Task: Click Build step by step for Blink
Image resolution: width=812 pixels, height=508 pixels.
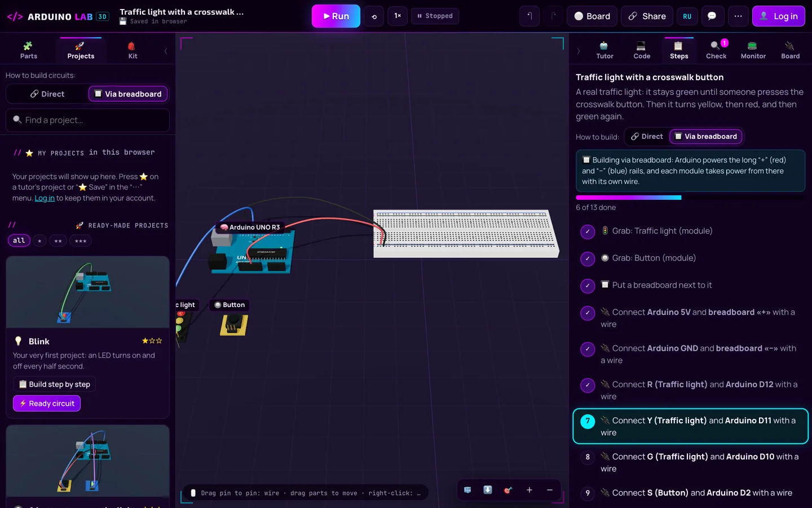Action: pyautogui.click(x=54, y=384)
